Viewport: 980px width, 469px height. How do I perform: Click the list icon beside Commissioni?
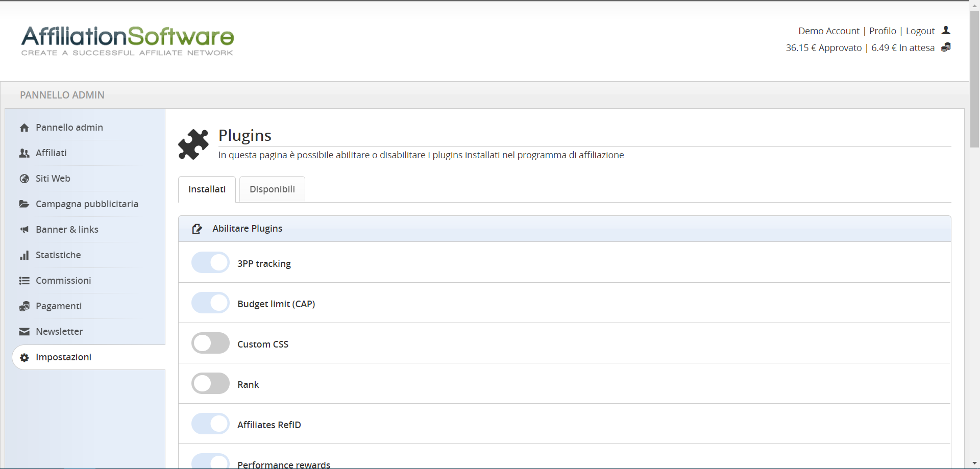click(24, 281)
